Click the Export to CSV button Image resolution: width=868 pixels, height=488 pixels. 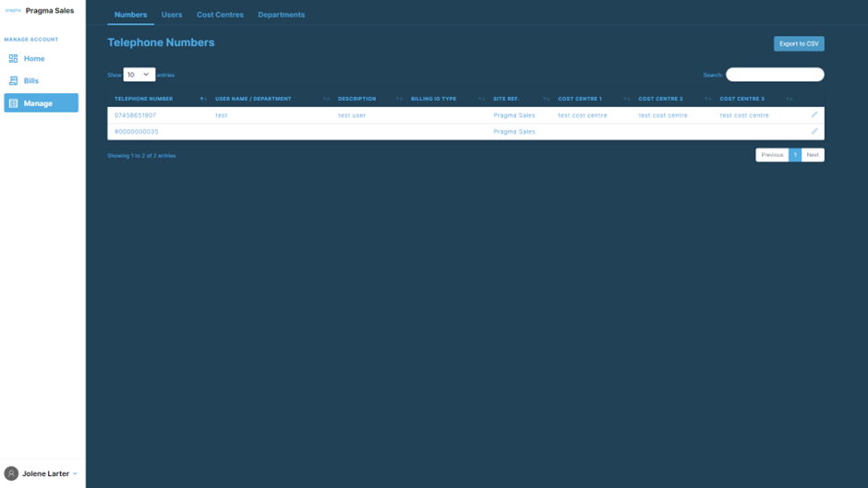point(799,43)
